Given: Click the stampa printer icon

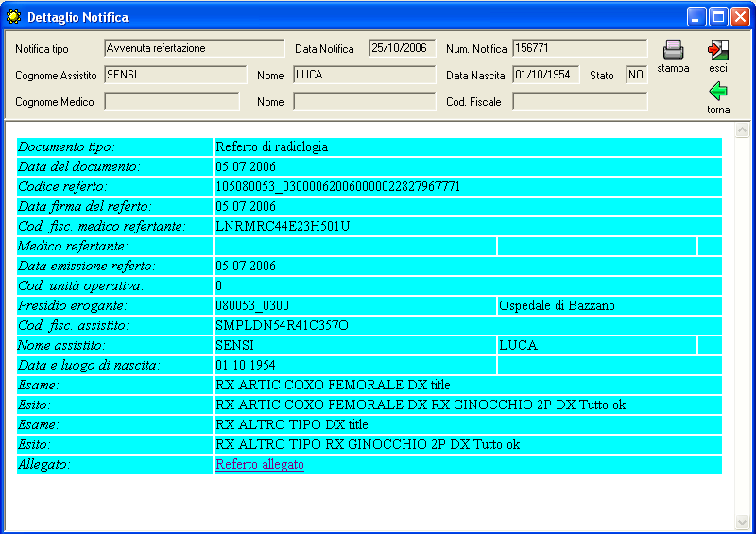Looking at the screenshot, I should pos(673,51).
